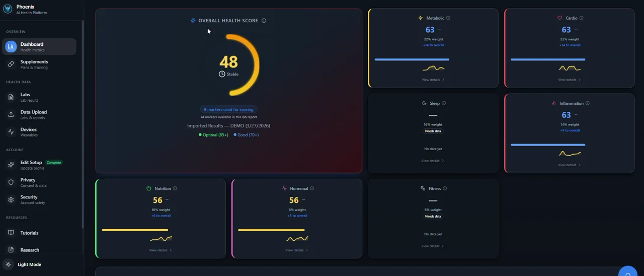644x276 pixels.
Task: Click the Sleep moon icon
Action: tap(424, 103)
